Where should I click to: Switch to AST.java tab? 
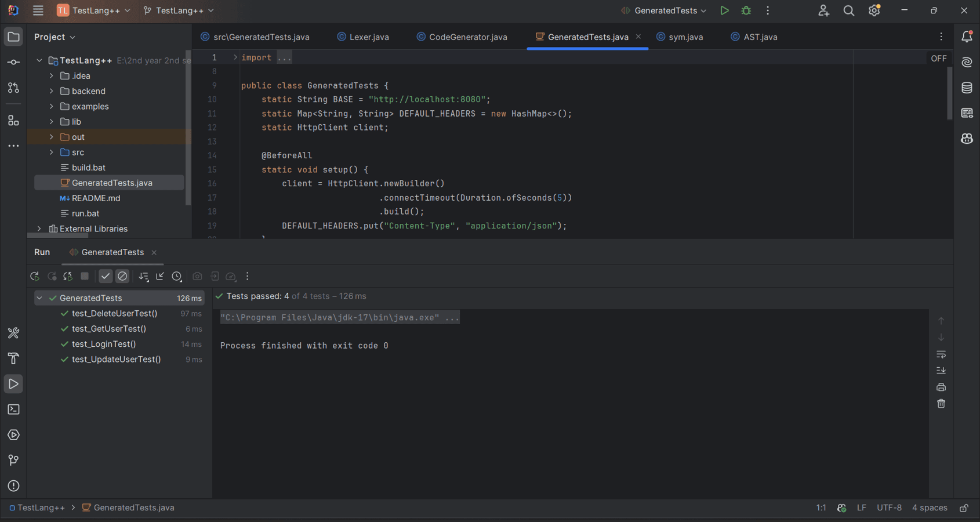pyautogui.click(x=754, y=37)
